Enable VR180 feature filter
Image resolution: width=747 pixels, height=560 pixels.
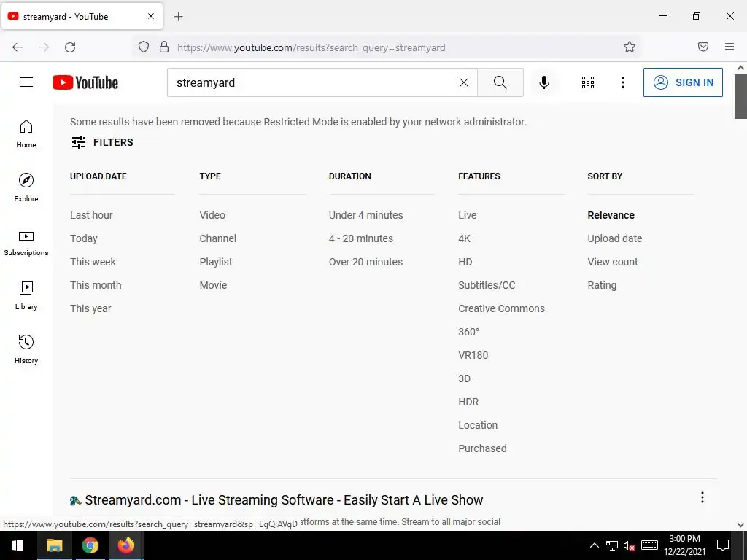(473, 355)
